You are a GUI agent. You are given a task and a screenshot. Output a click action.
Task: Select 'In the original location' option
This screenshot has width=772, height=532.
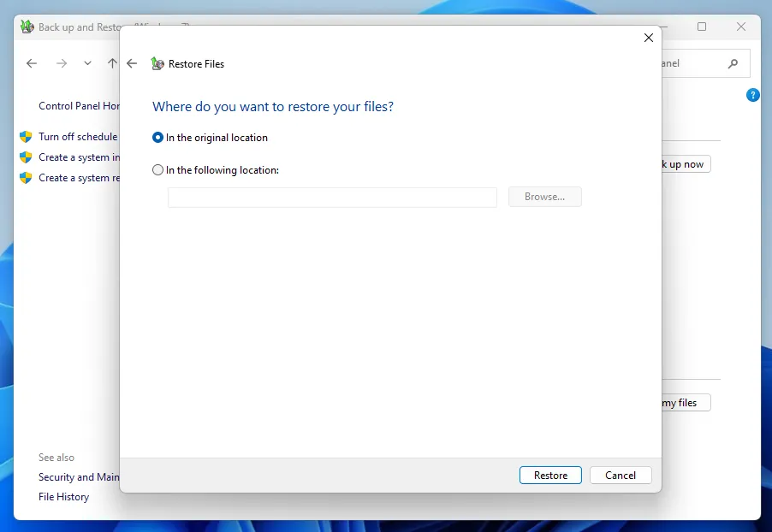tap(157, 138)
